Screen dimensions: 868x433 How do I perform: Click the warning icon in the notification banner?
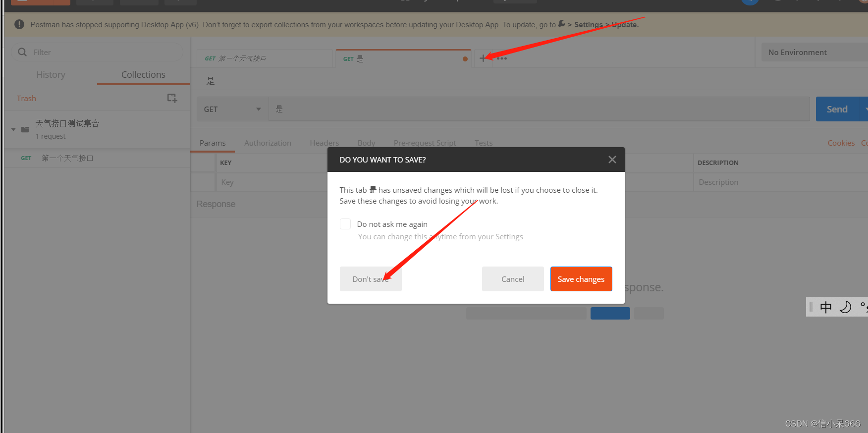(19, 24)
